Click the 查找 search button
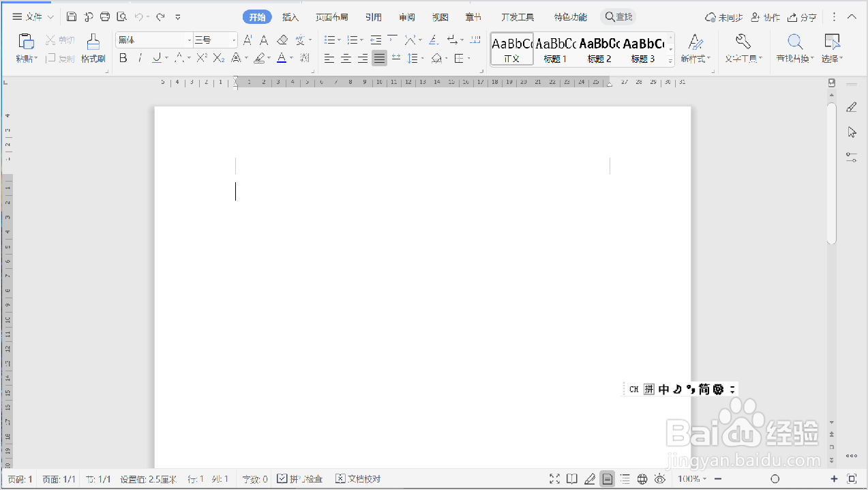The image size is (868, 490). [x=619, y=17]
